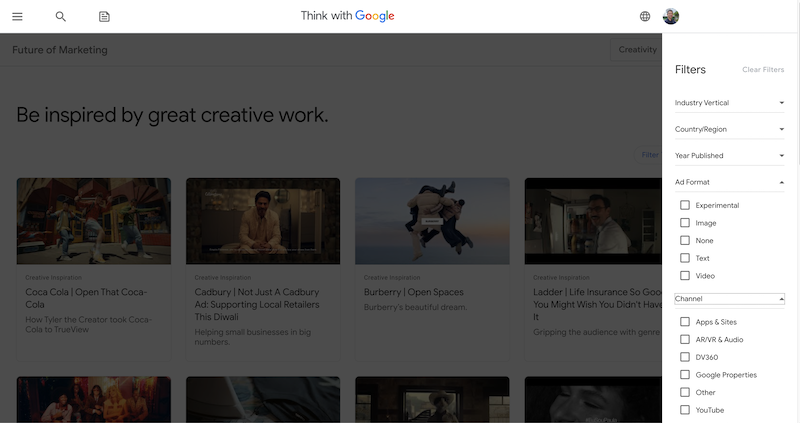Open the Burberry Open Spaces thumbnail
The width and height of the screenshot is (800, 423).
click(x=432, y=221)
